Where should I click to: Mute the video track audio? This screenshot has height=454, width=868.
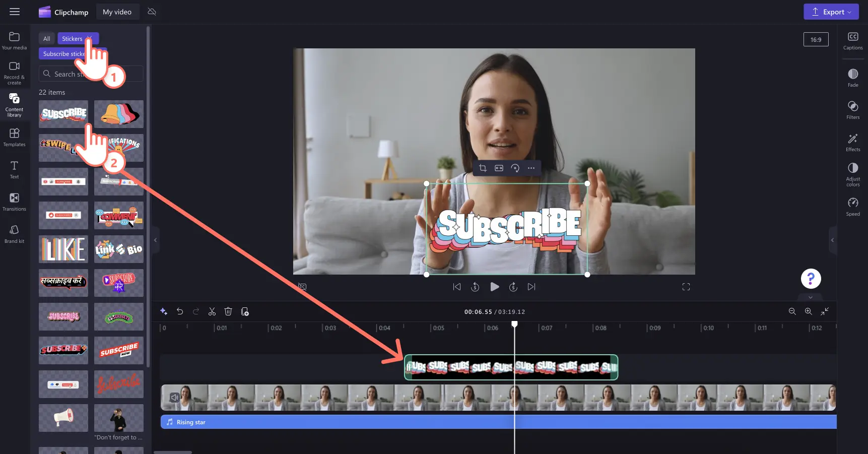[x=174, y=397]
